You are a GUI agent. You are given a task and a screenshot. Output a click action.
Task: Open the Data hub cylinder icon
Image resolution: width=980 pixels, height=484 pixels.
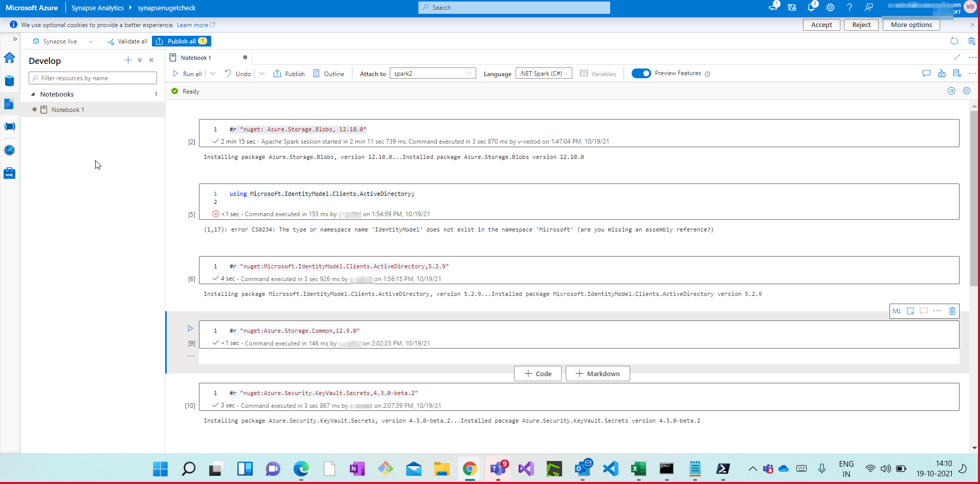(9, 81)
